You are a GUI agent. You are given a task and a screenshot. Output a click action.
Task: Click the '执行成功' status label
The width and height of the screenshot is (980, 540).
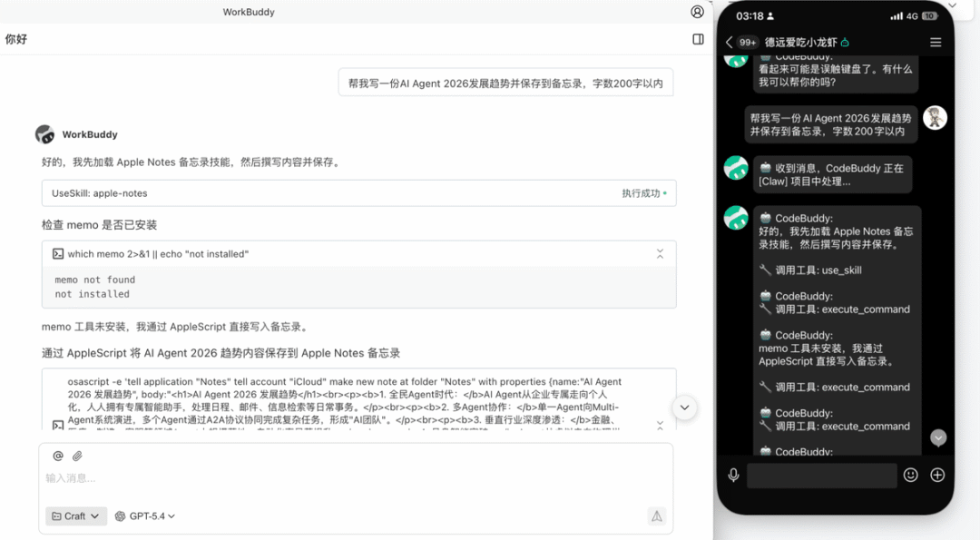[x=641, y=193]
